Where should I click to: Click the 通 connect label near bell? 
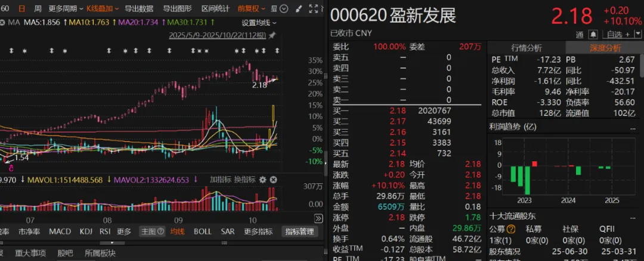tap(580, 35)
